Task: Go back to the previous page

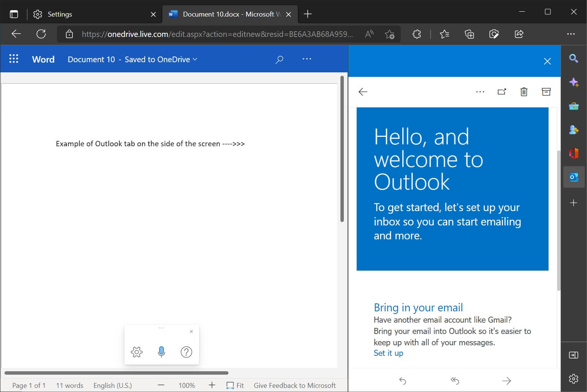Action: point(16,34)
